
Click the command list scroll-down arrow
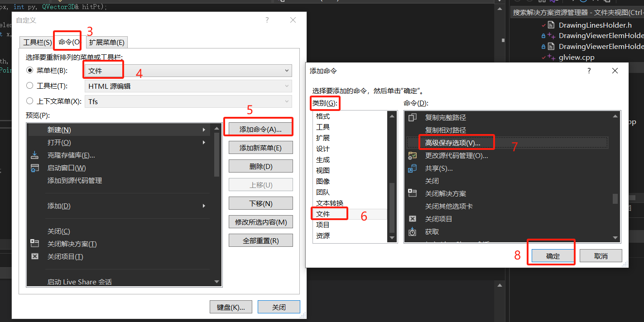[x=615, y=237]
